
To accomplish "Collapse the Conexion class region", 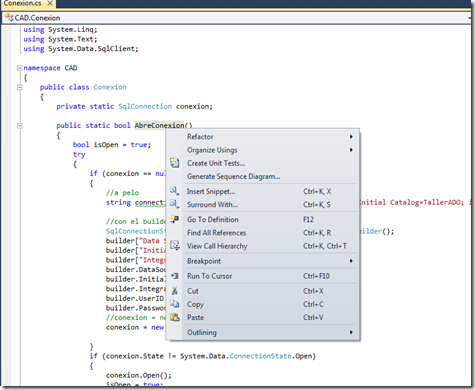I will (x=20, y=87).
